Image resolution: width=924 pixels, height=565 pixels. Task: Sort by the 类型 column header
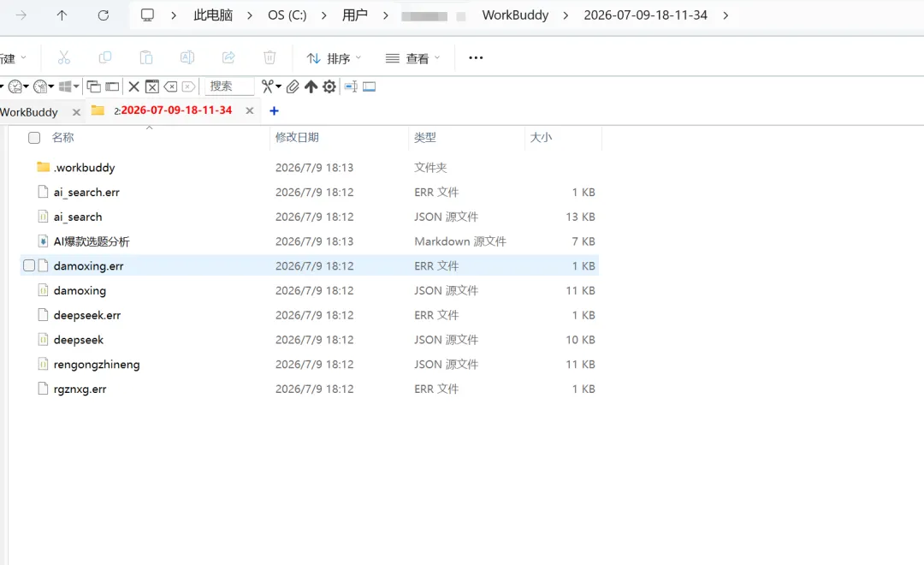click(425, 138)
